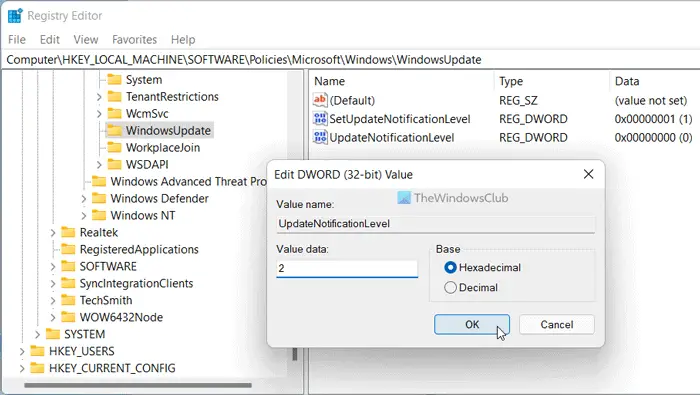This screenshot has width=700, height=395.
Task: Click the 0x00000001 (1) data cell
Action: pos(653,119)
